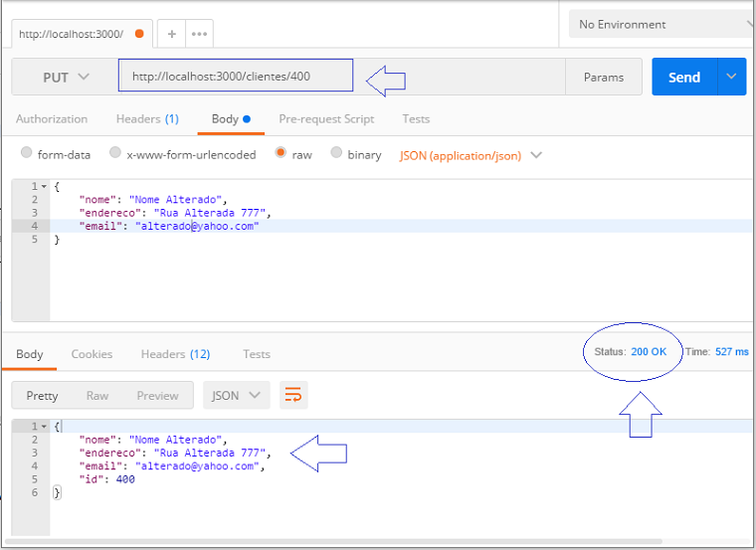
Task: Open a new request tab with plus icon
Action: pos(172,34)
